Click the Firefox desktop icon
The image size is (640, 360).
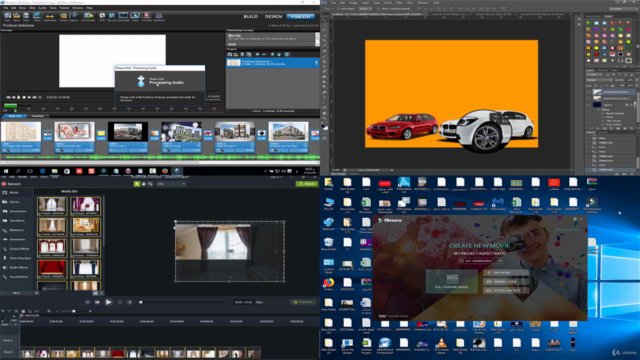(x=329, y=283)
